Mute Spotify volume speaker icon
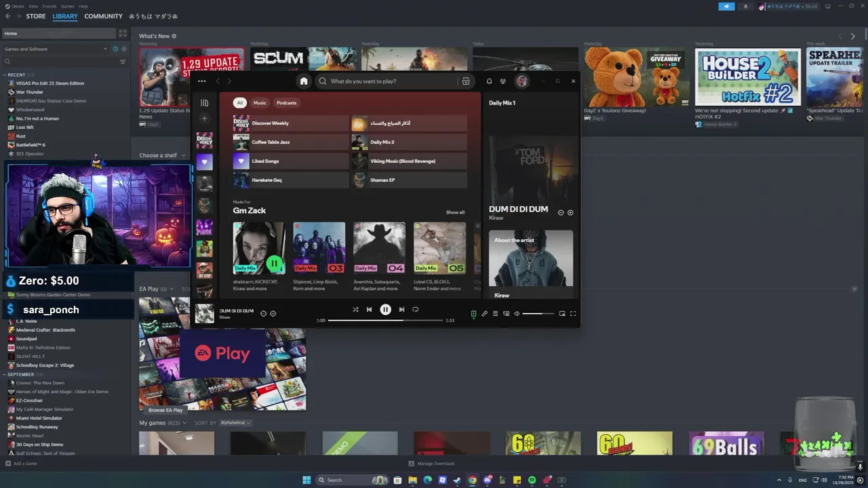The height and width of the screenshot is (488, 868). click(517, 313)
